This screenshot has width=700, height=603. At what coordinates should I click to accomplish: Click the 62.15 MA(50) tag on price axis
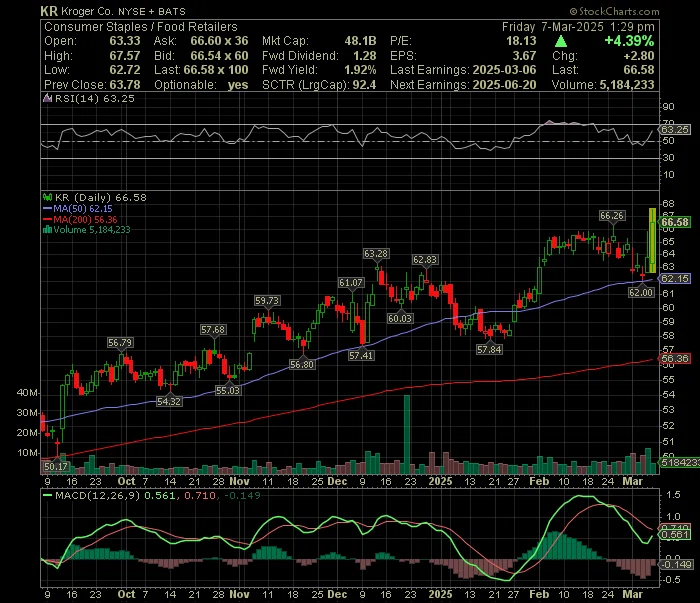(675, 279)
